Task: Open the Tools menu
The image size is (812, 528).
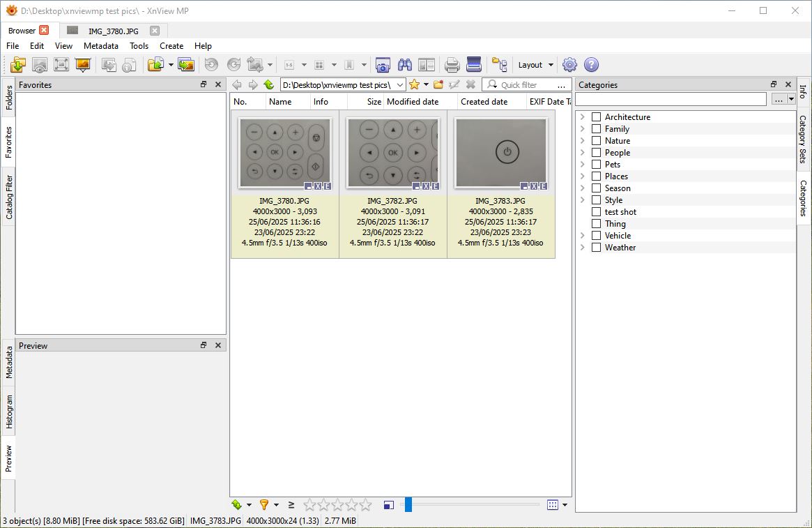Action: coord(139,46)
